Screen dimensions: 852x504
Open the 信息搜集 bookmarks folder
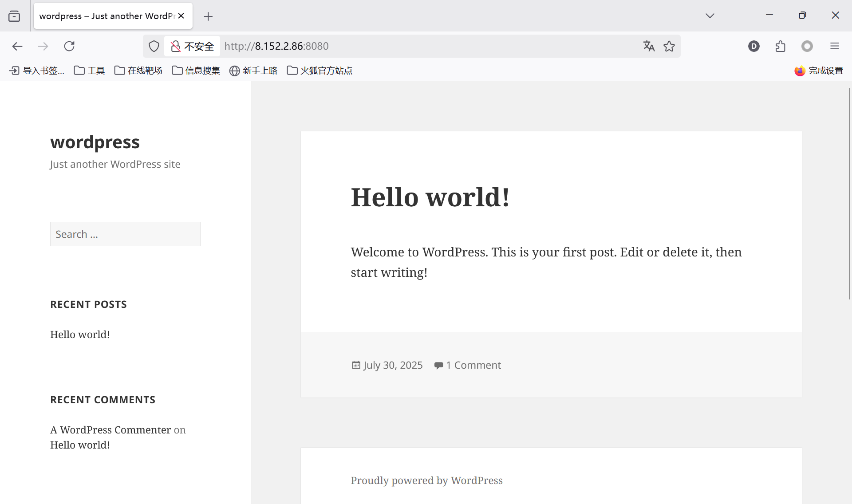196,71
